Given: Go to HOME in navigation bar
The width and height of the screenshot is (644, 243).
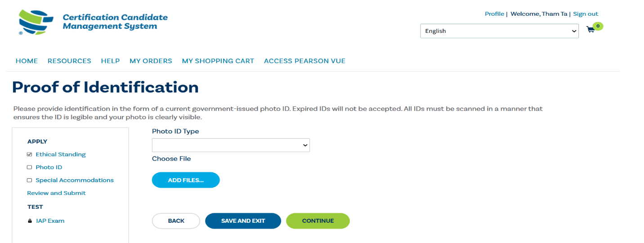Looking at the screenshot, I should click(27, 61).
